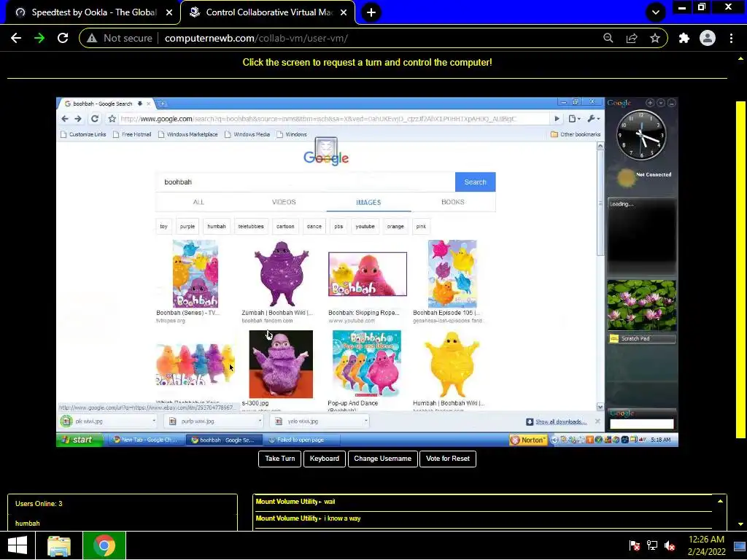Open the on-screen Keyboard button
This screenshot has width=747, height=560.
coord(325,459)
